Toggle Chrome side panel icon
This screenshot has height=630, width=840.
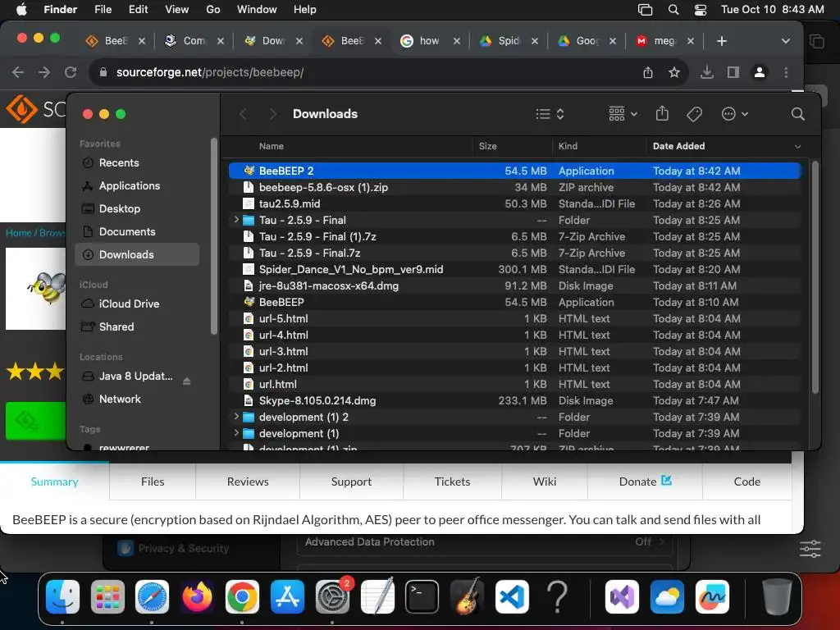pos(733,72)
